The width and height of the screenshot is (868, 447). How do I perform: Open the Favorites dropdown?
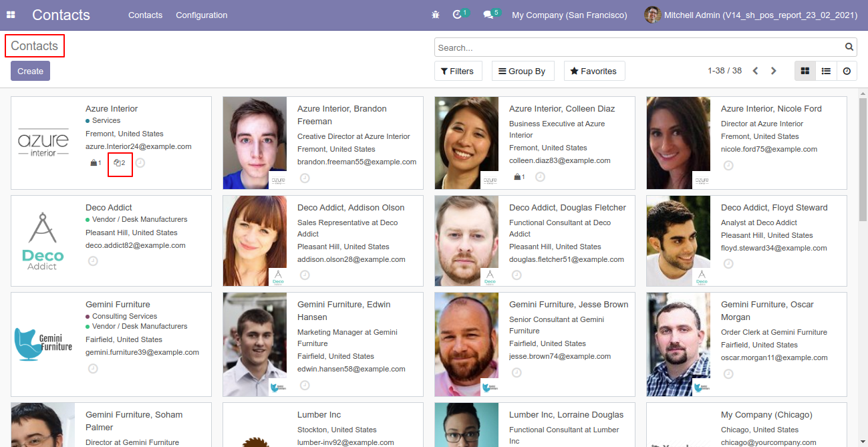tap(594, 71)
